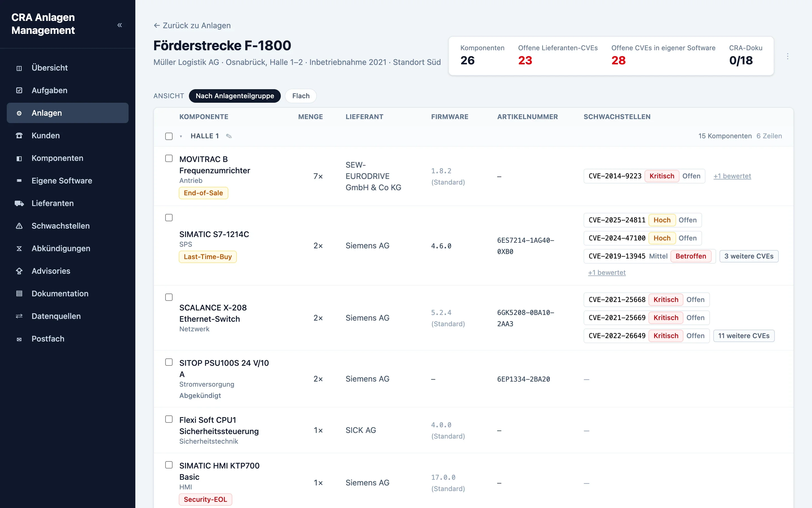The width and height of the screenshot is (812, 508).
Task: Collapse the HALLE 1 group triangle
Action: click(181, 136)
